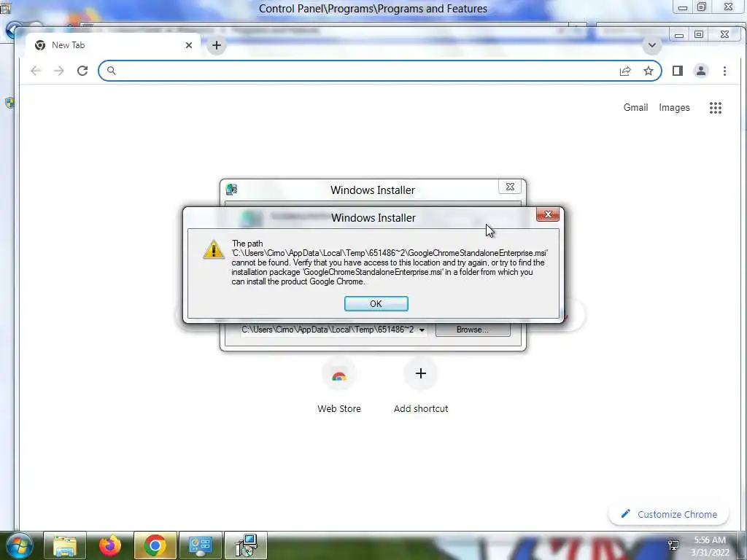The height and width of the screenshot is (560, 747).
Task: Open the Google apps grid
Action: point(715,108)
